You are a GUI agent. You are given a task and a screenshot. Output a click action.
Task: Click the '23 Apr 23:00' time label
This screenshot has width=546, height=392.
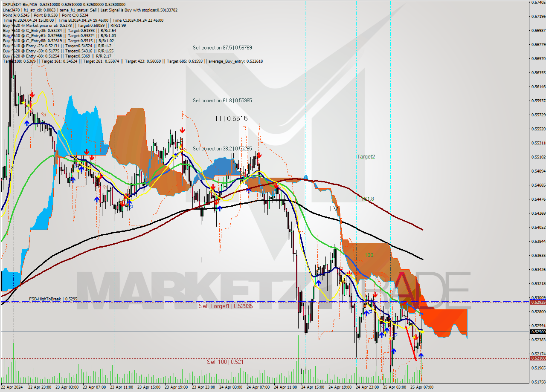pos(204,388)
